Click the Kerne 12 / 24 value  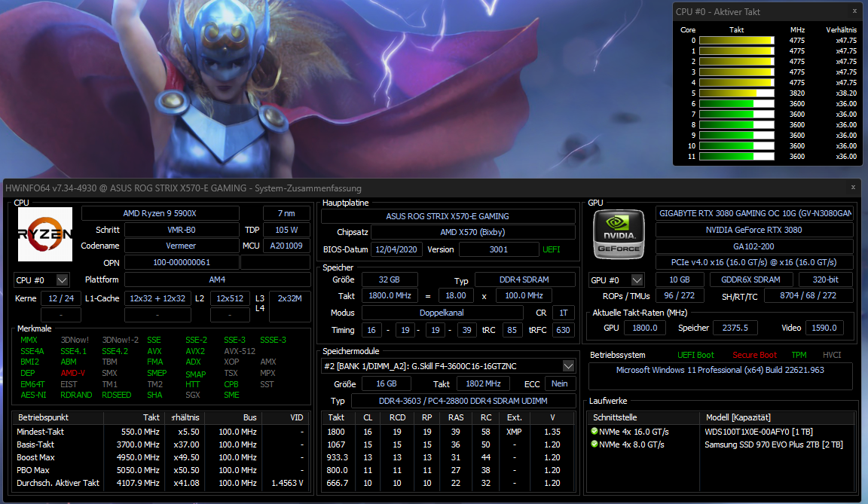pos(61,298)
